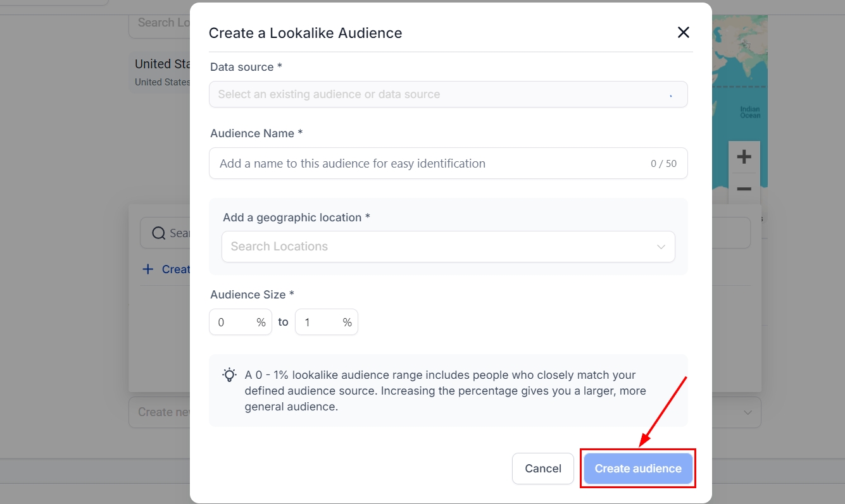This screenshot has height=504, width=845.
Task: Zoom in on the map with plus
Action: pos(744,157)
